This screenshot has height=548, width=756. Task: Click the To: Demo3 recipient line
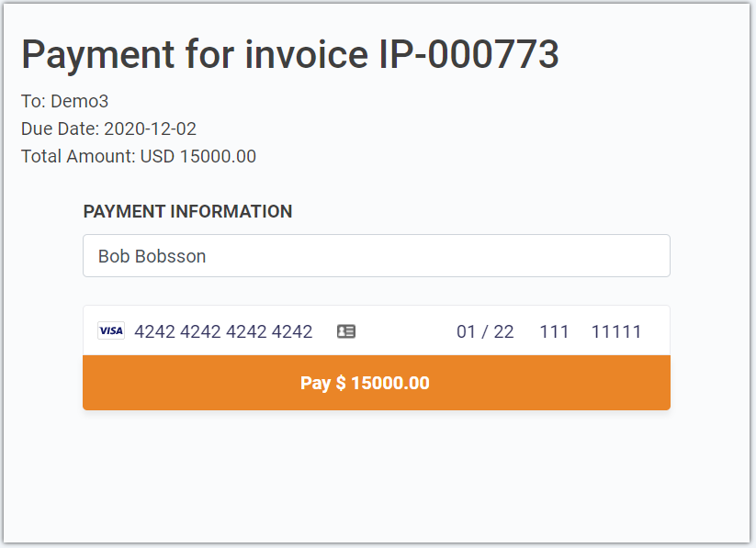(64, 101)
